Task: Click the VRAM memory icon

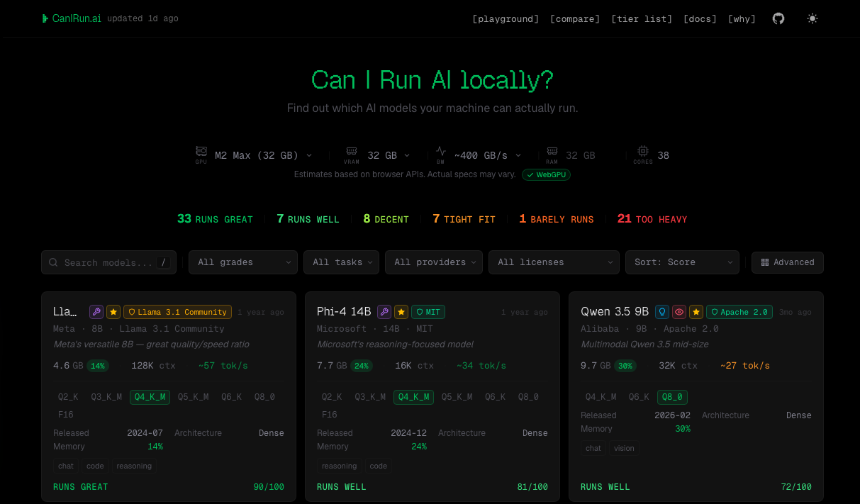Action: pos(352,151)
